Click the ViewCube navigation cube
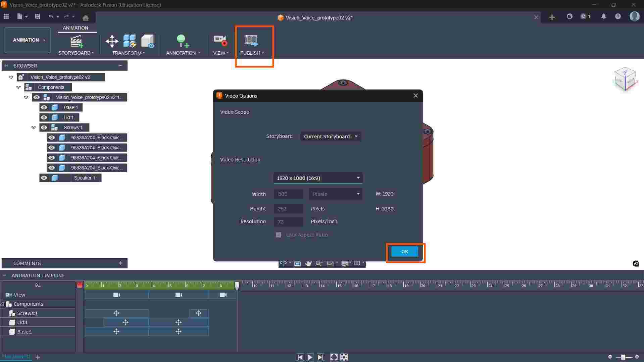The image size is (644, 362). [x=625, y=79]
